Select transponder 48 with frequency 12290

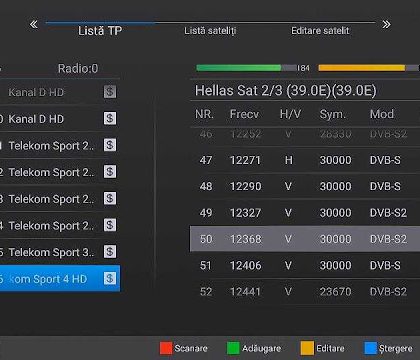click(x=305, y=186)
